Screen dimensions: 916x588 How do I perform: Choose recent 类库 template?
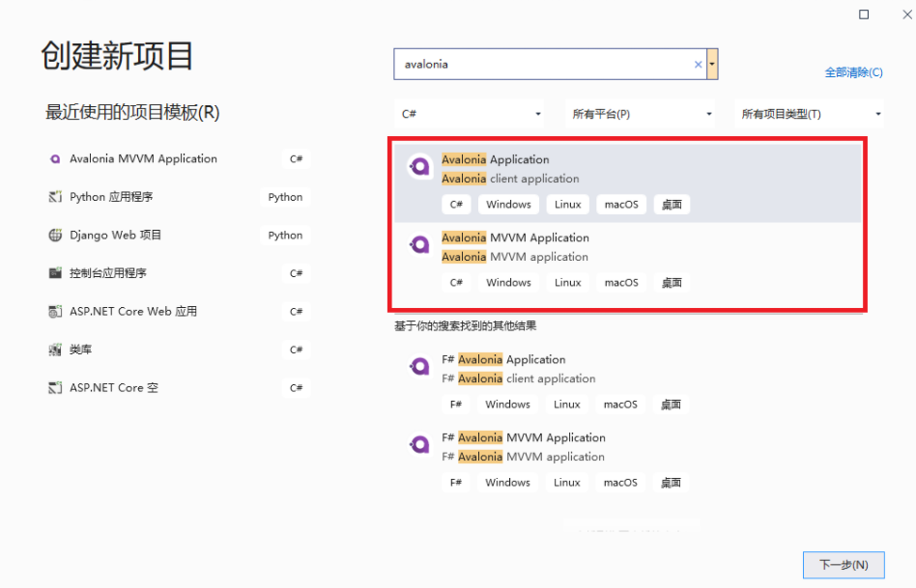point(178,350)
